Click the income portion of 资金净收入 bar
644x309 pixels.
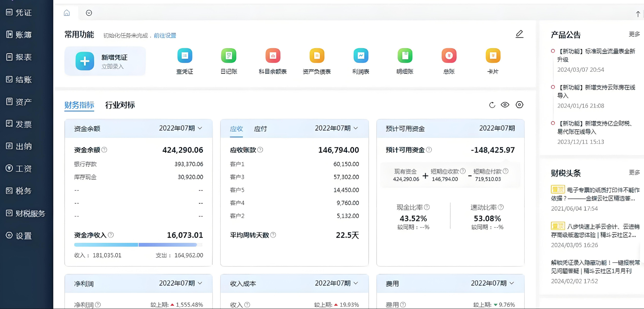pyautogui.click(x=106, y=244)
